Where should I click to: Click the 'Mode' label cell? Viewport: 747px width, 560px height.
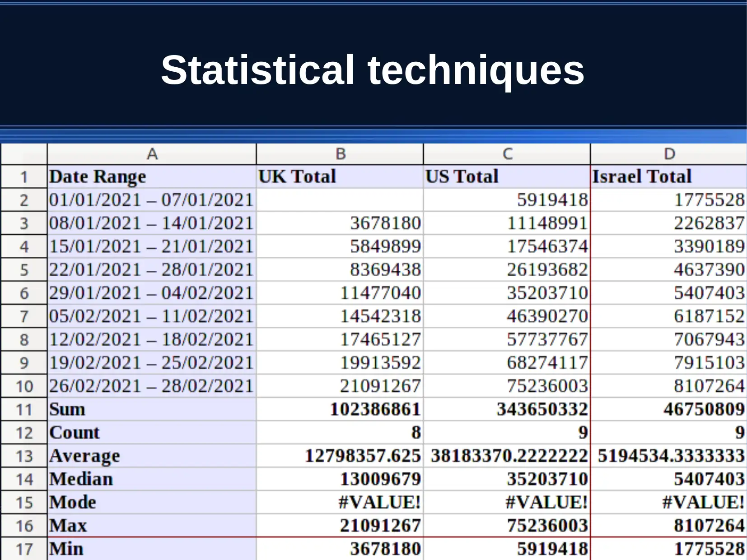[152, 503]
